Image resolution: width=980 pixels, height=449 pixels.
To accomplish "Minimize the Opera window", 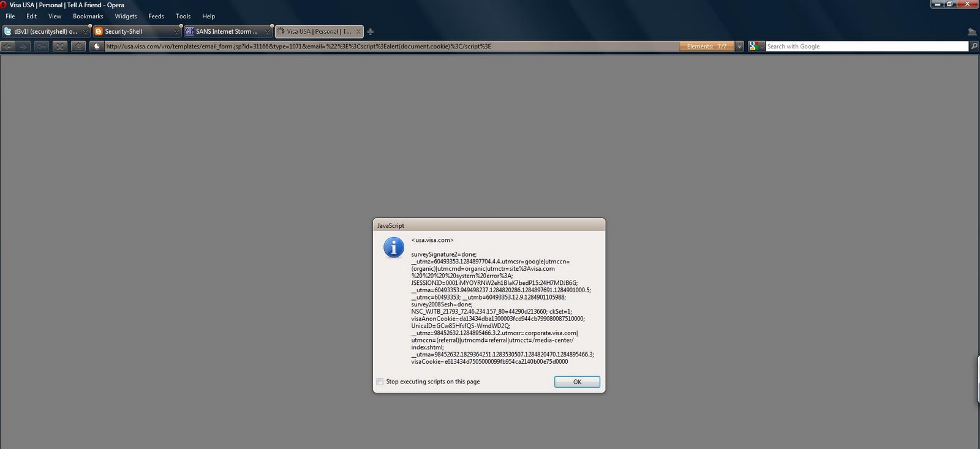I will pyautogui.click(x=937, y=4).
